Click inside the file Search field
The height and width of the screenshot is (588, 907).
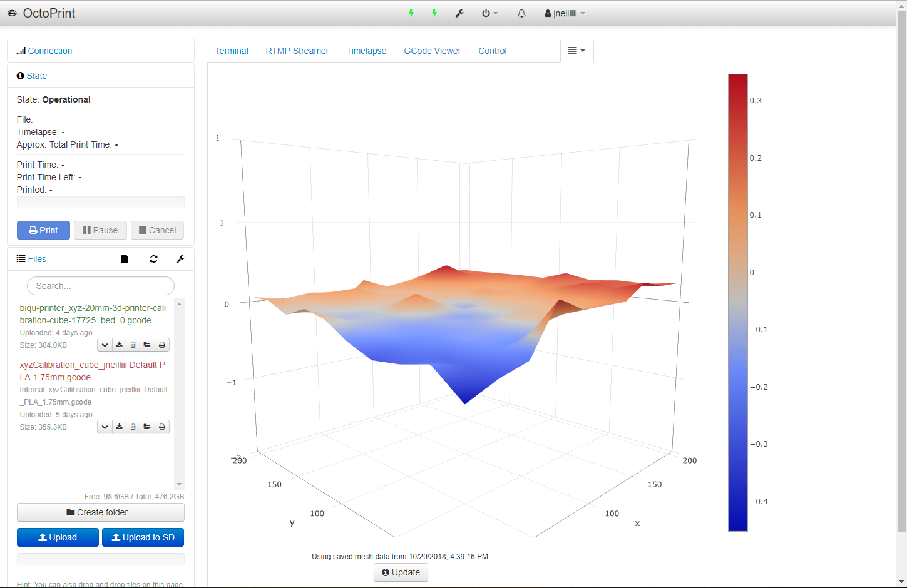(100, 286)
